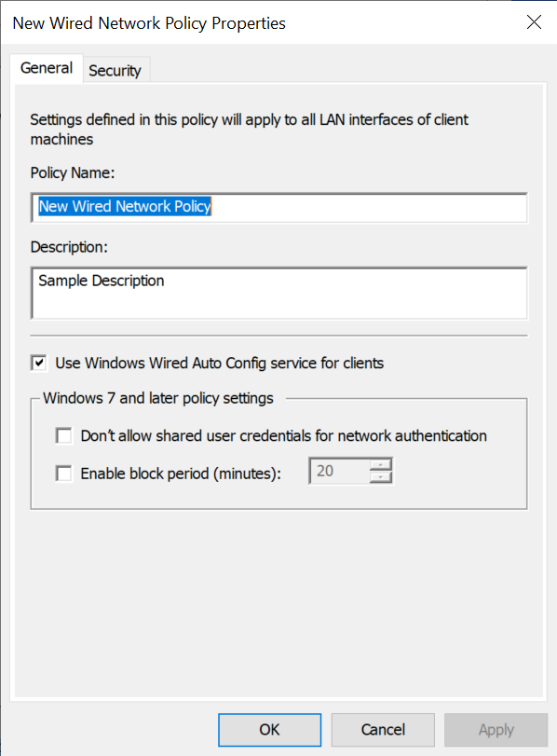The width and height of the screenshot is (557, 756).
Task: Close the properties dialog
Action: click(534, 22)
